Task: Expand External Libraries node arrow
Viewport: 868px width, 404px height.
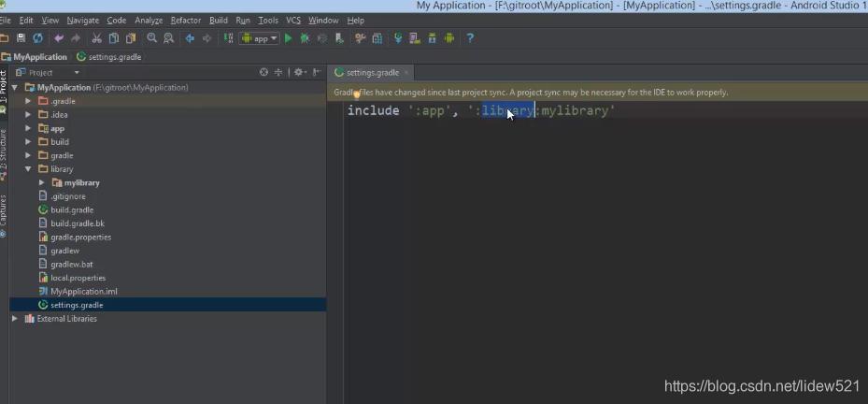Action: (14, 319)
